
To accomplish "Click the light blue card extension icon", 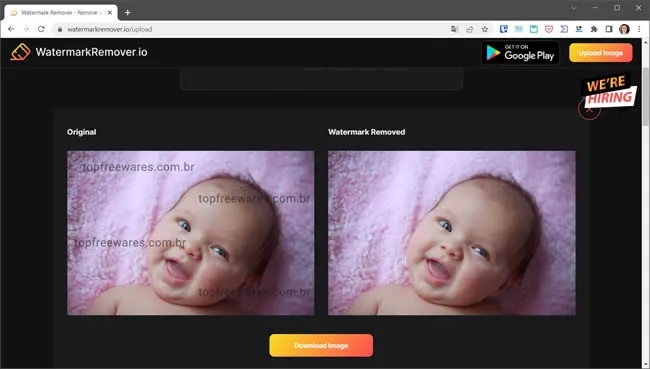I will click(519, 29).
